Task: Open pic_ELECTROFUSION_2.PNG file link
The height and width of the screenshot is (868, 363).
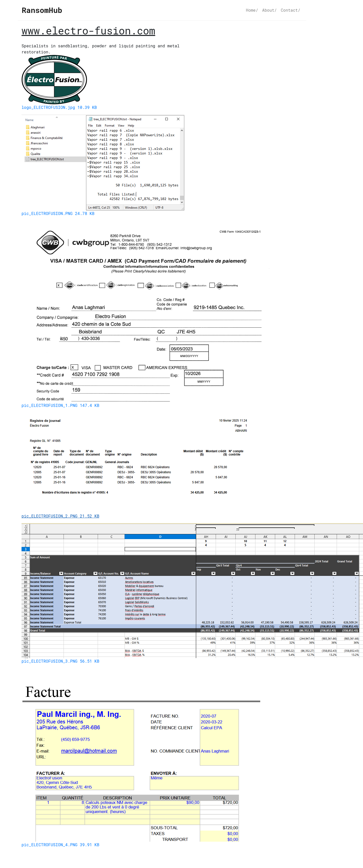Action: (60, 516)
